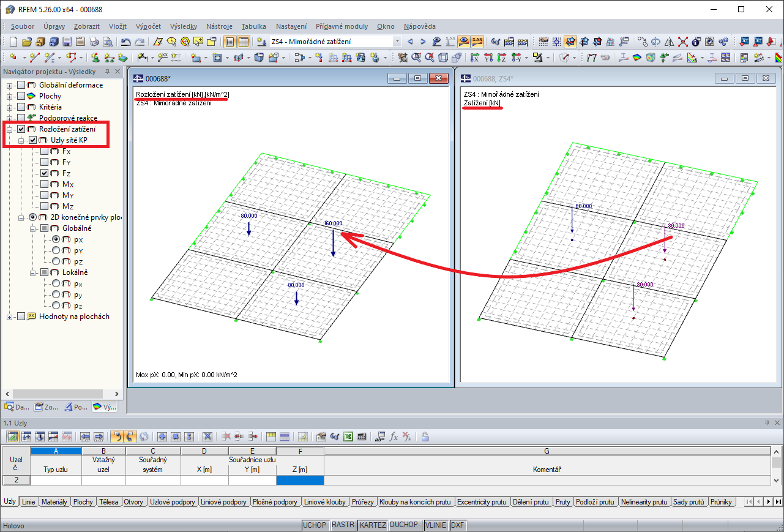The width and height of the screenshot is (784, 532).
Task: Click the lock icon in table toolbar
Action: pos(425,436)
